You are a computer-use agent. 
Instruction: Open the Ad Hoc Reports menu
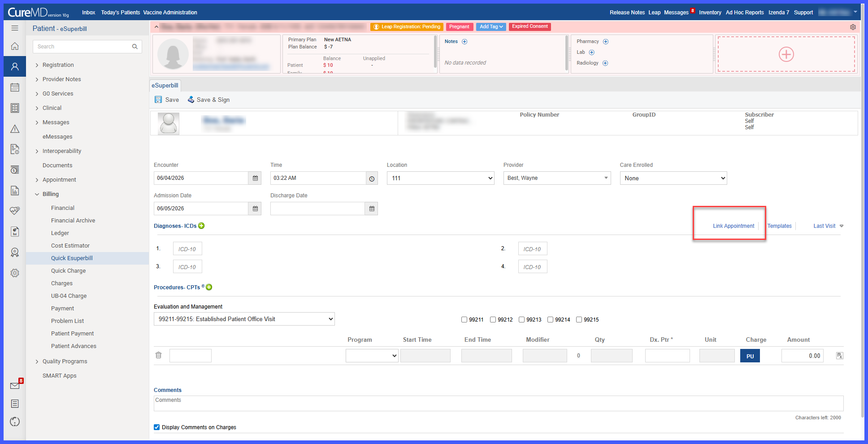point(745,13)
